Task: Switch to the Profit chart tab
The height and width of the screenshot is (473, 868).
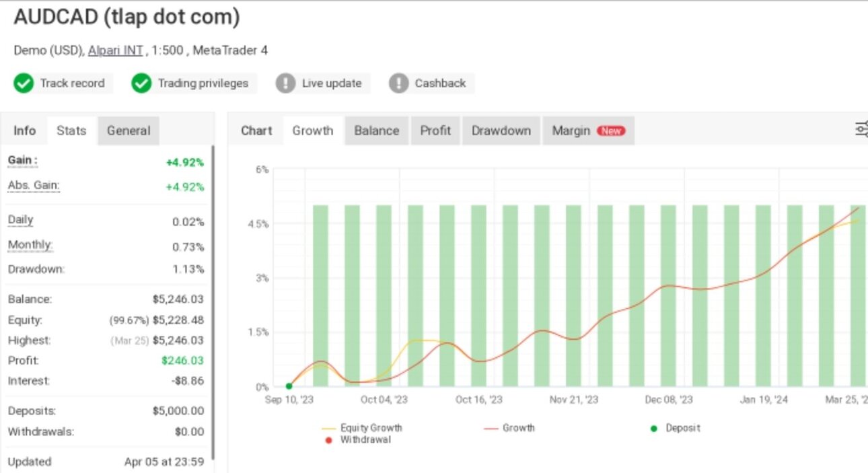Action: pyautogui.click(x=435, y=131)
